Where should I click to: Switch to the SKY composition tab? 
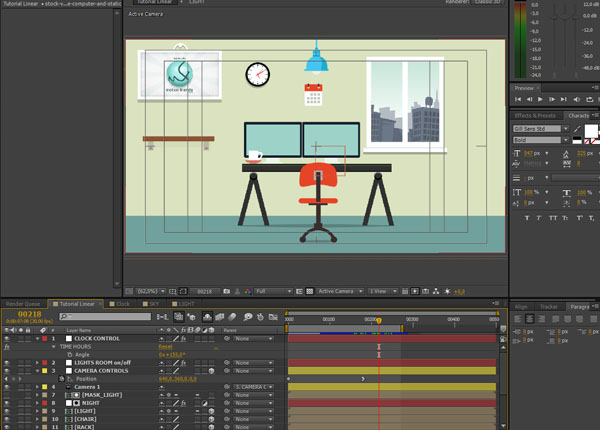pos(151,304)
